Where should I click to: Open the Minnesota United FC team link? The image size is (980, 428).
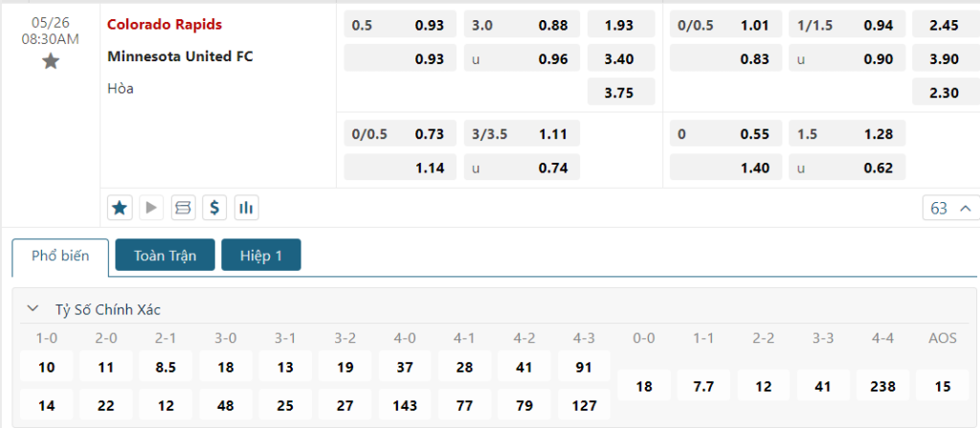pyautogui.click(x=180, y=56)
